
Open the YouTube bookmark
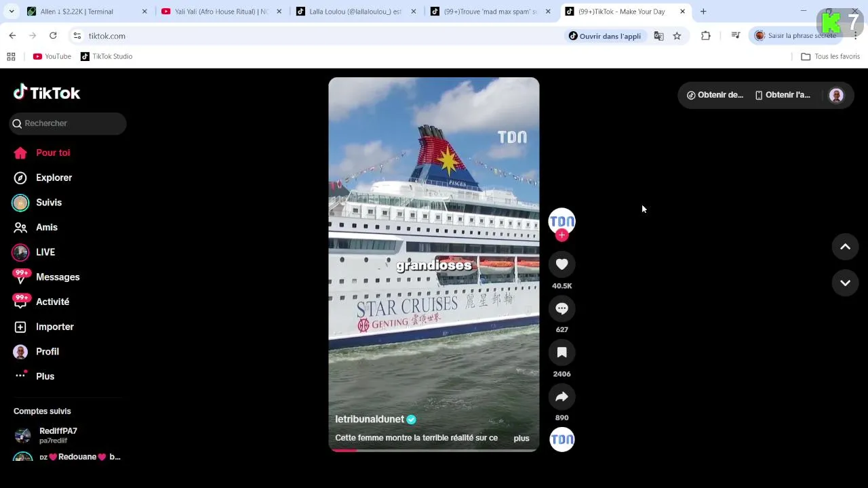tap(52, 56)
